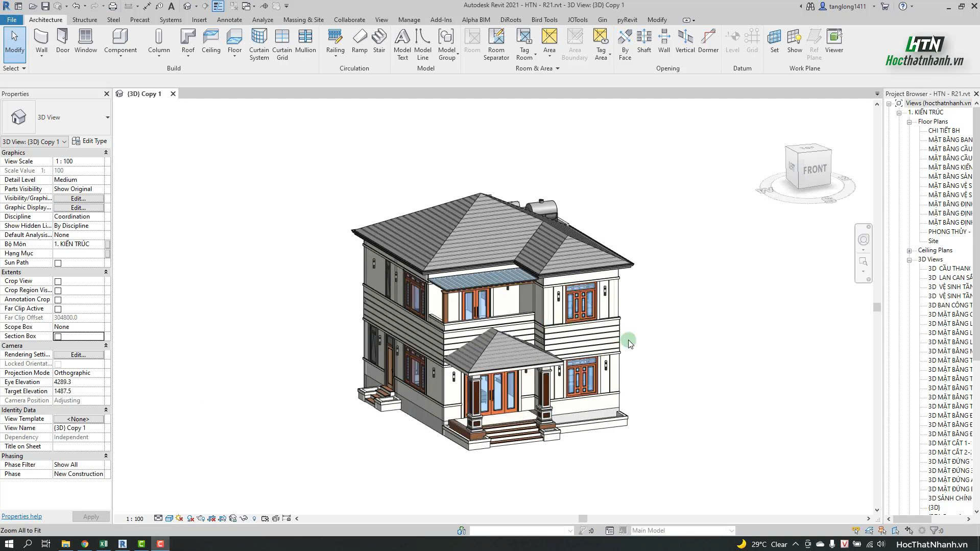Enable the Sun Path checkbox

pos(58,263)
